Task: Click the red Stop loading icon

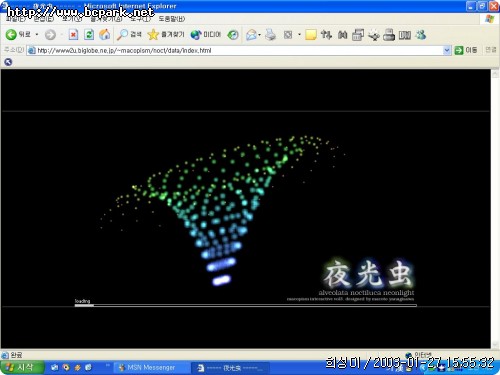Action: pyautogui.click(x=73, y=34)
